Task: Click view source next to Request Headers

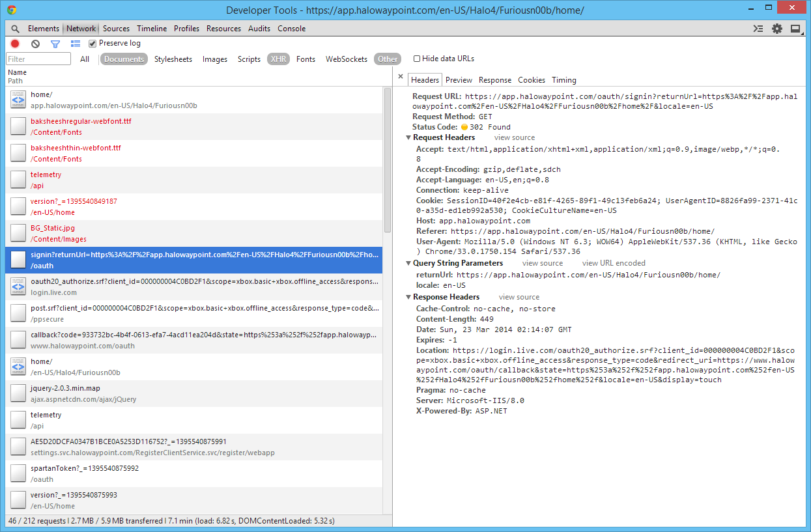Action: 515,138
